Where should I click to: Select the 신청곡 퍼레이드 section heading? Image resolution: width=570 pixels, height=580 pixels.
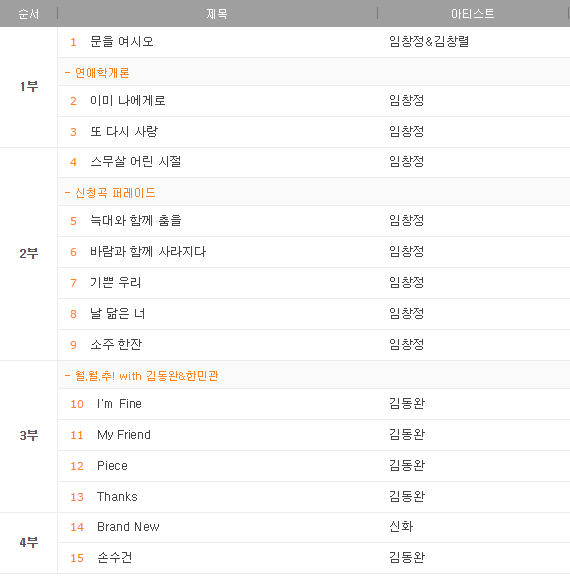115,193
